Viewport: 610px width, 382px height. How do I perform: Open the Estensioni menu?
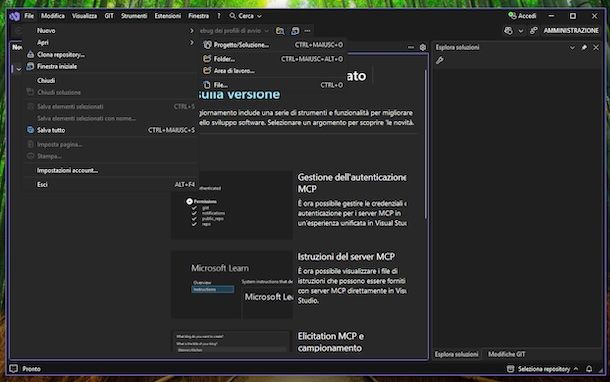(168, 16)
